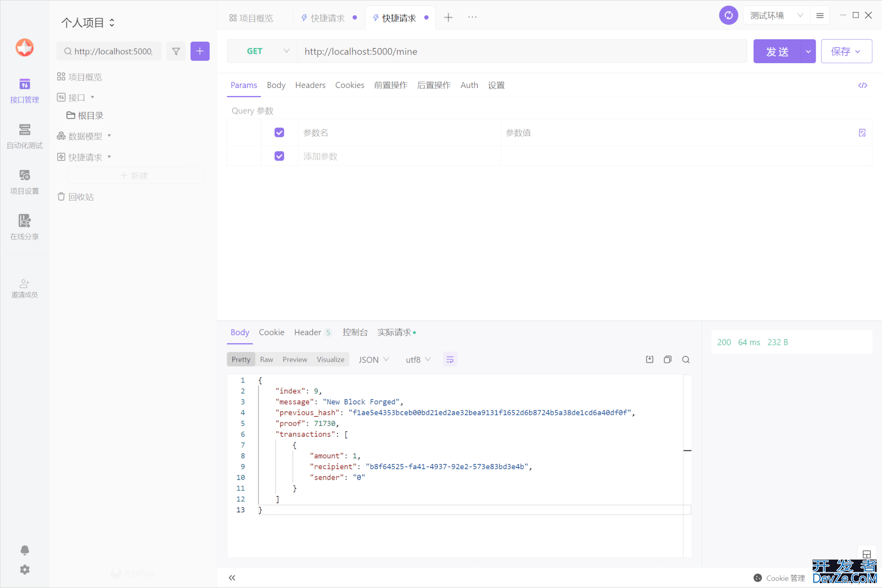Open 自动化测试 sidebar section
Image resolution: width=882 pixels, height=588 pixels.
[x=24, y=136]
